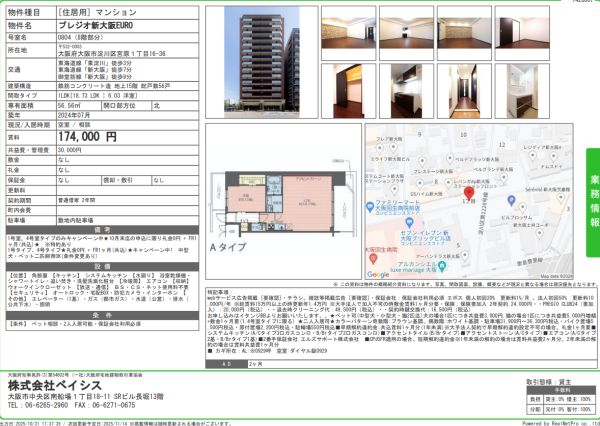This screenshot has width=600, height=426.
Task: Open the kitchen photo in bottom row
Action: pos(406,91)
